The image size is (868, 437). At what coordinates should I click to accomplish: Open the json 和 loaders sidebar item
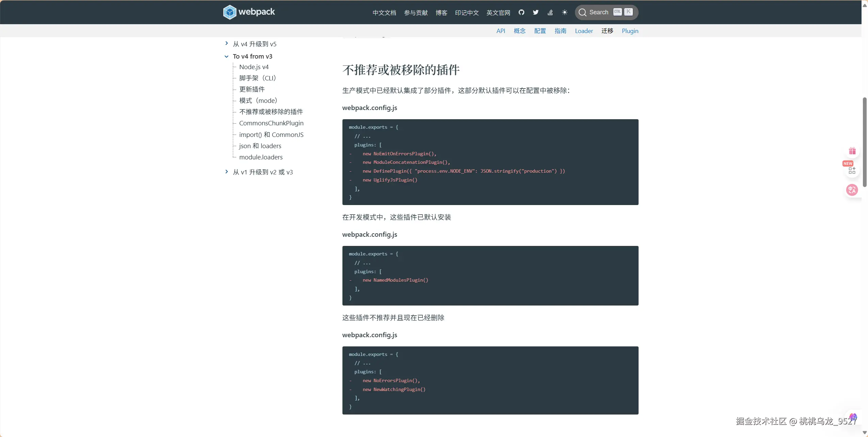click(260, 146)
